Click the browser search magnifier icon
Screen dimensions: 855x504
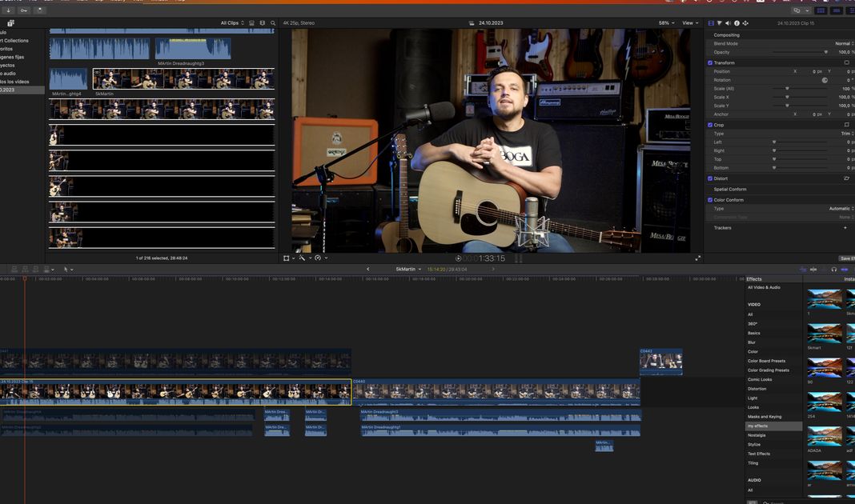pyautogui.click(x=273, y=23)
